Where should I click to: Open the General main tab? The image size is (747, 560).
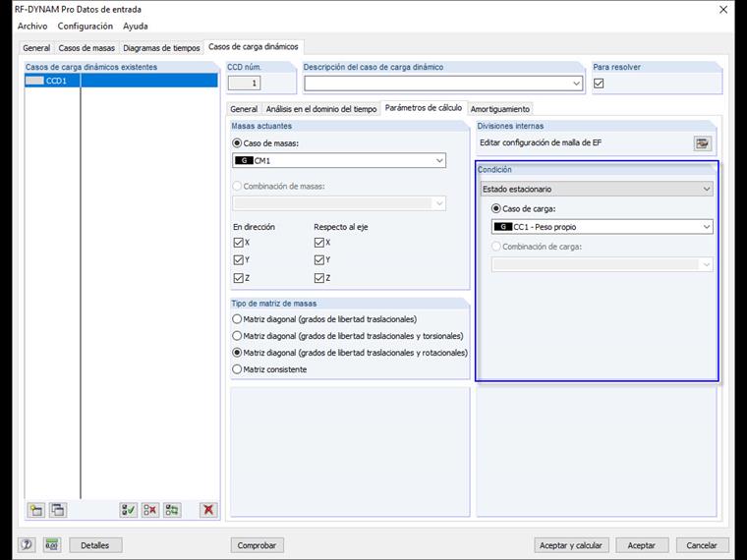pos(36,48)
